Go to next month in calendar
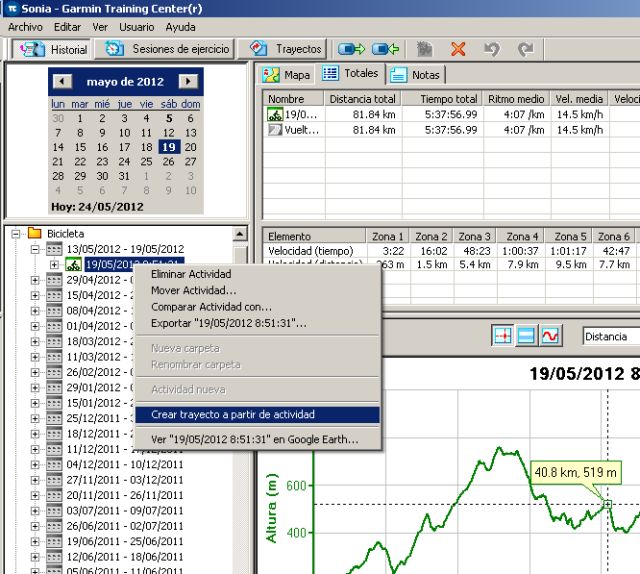This screenshot has width=640, height=574. (x=188, y=82)
